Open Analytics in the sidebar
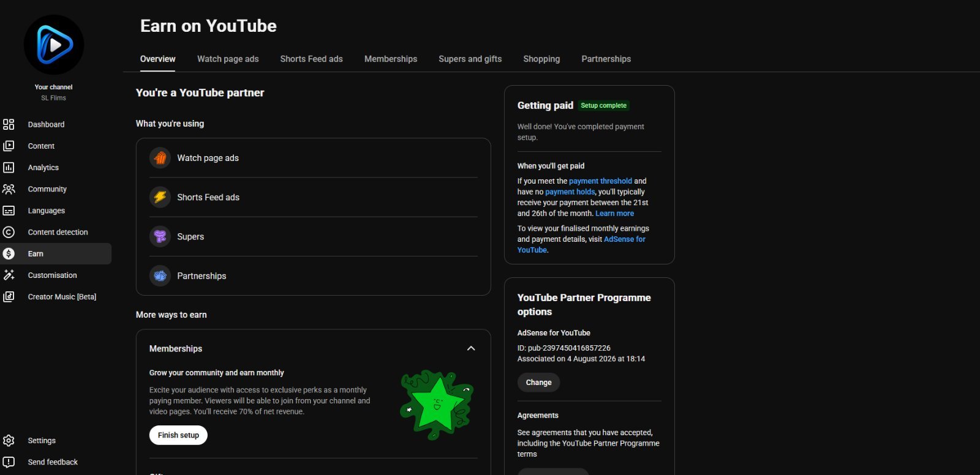The width and height of the screenshot is (980, 475). click(43, 167)
